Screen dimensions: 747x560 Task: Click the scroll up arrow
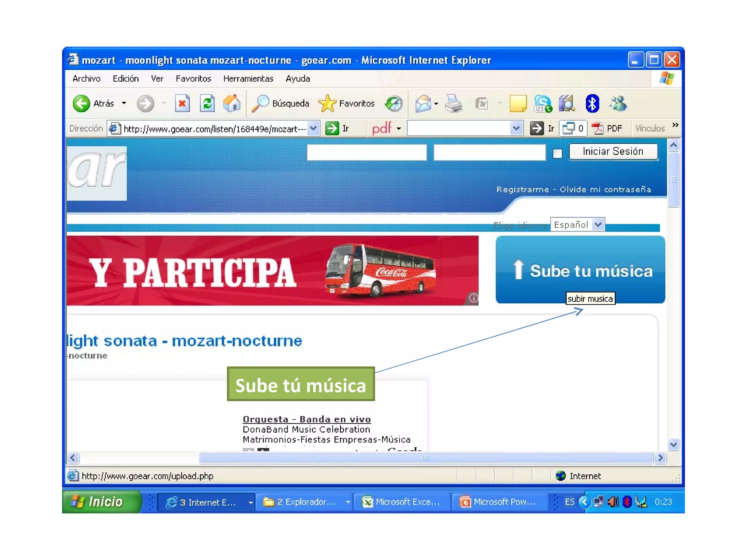pos(674,145)
